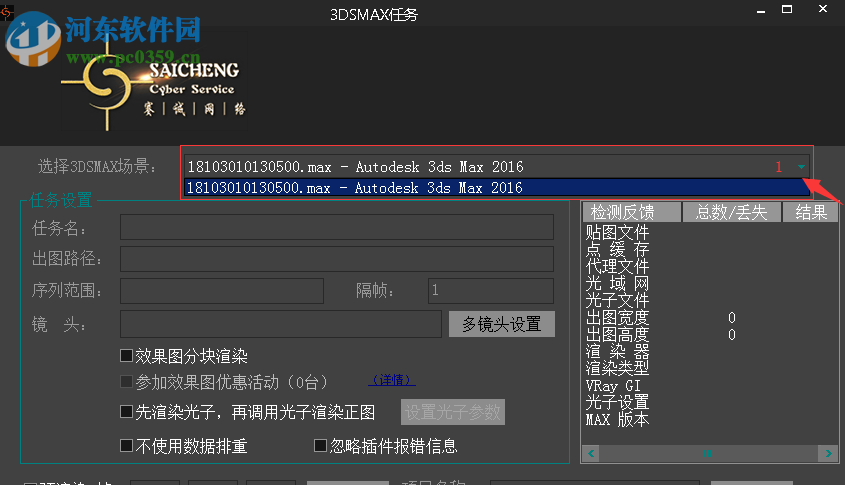Click the 检测反馈 column header
Viewport: 845px width, 485px height.
[632, 212]
